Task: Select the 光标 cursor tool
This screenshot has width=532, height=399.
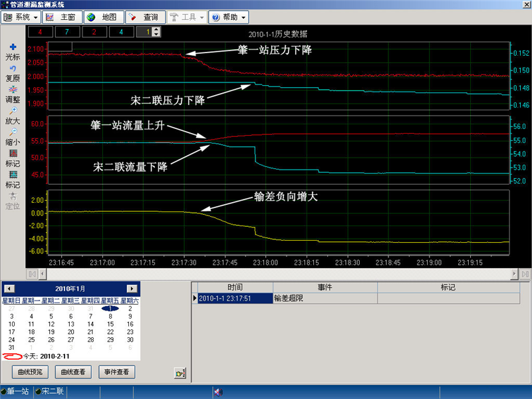Action: 13,47
